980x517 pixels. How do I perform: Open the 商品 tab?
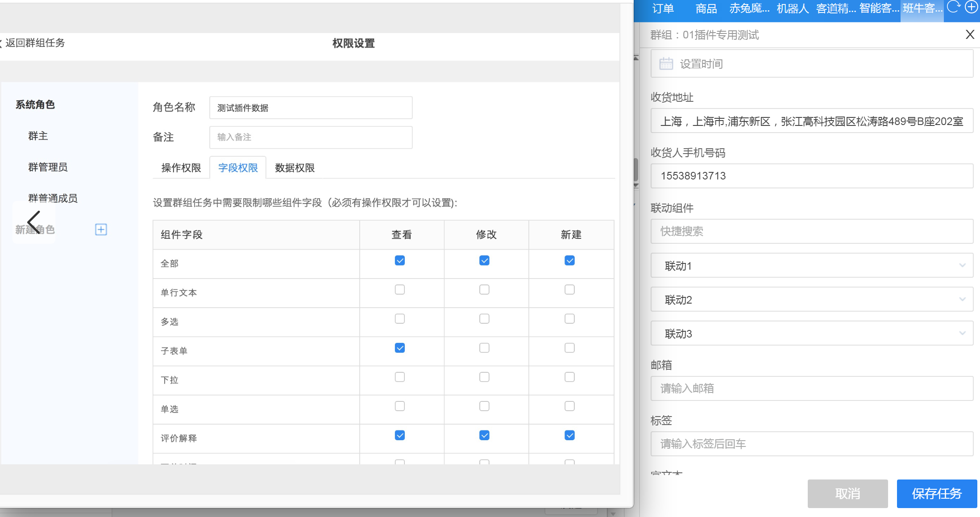tap(706, 8)
